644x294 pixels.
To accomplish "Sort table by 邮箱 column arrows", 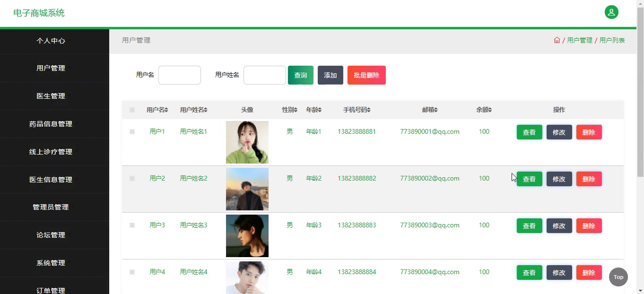I will [x=435, y=110].
